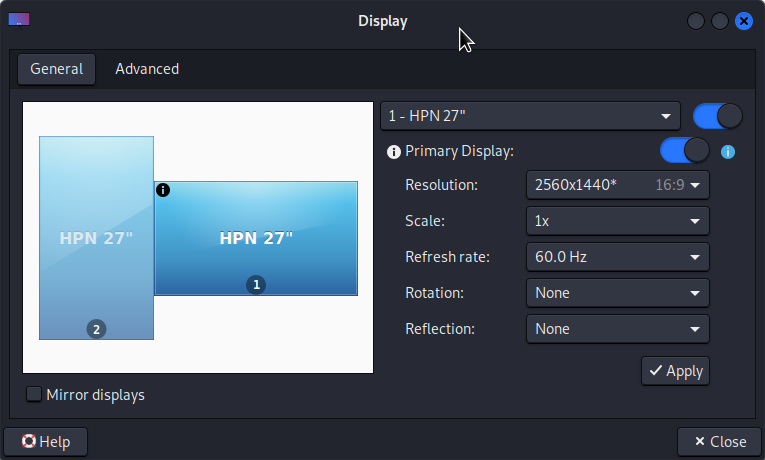
Task: Switch to the Advanced tab
Action: tap(147, 69)
